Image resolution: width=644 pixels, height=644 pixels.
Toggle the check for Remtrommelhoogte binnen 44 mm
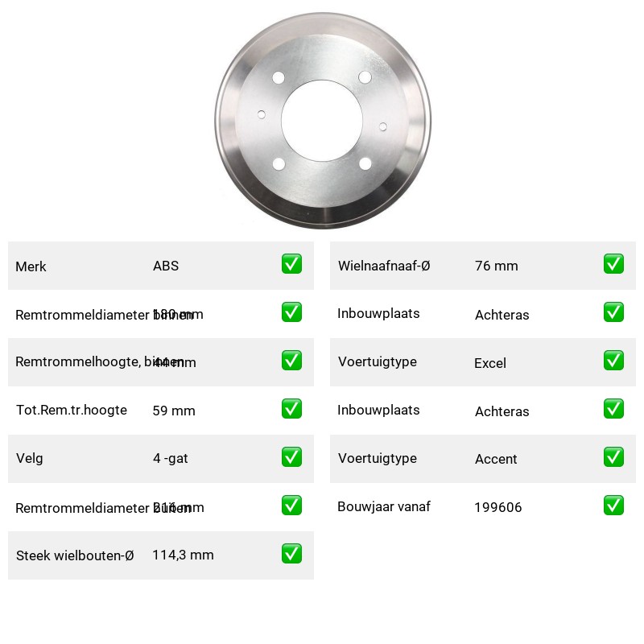[x=291, y=360]
